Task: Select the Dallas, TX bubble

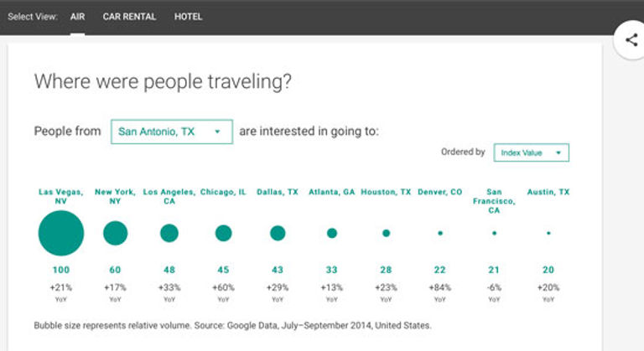Action: [278, 233]
